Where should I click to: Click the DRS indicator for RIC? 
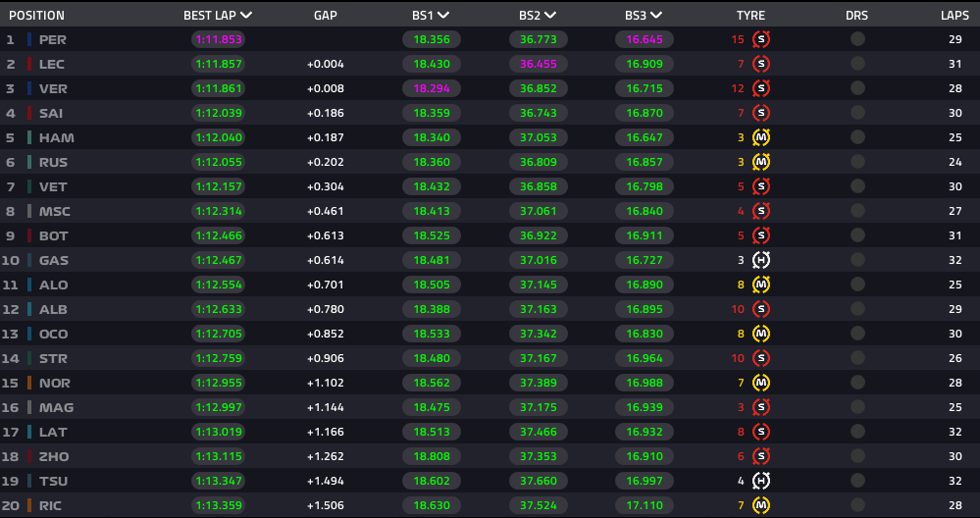(857, 505)
